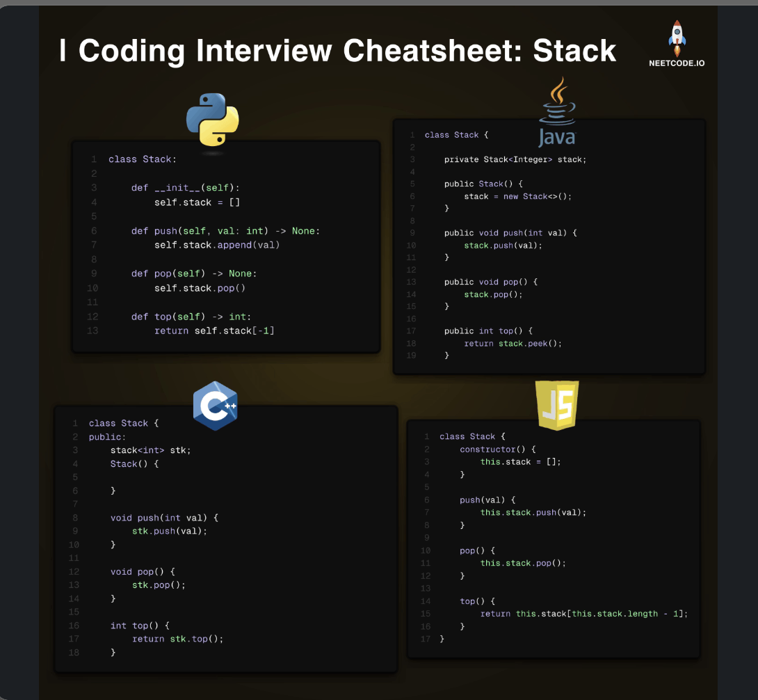Click 'return stk.top();' in the C++ snippet

pyautogui.click(x=178, y=639)
